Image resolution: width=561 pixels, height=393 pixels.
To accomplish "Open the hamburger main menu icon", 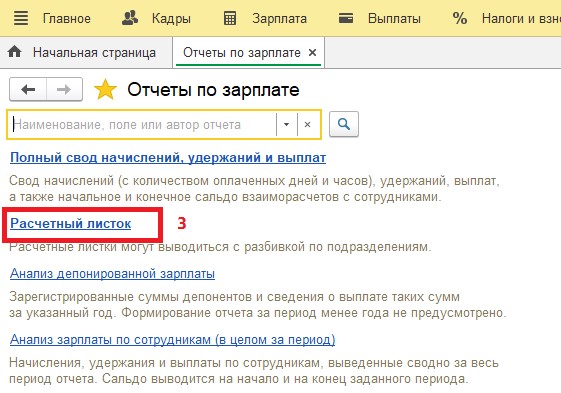I will click(x=21, y=18).
